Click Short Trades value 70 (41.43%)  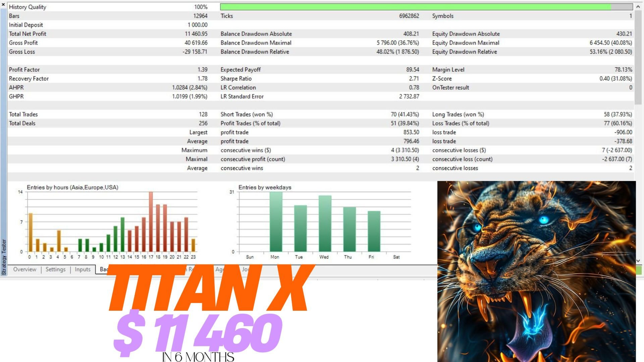pyautogui.click(x=405, y=114)
